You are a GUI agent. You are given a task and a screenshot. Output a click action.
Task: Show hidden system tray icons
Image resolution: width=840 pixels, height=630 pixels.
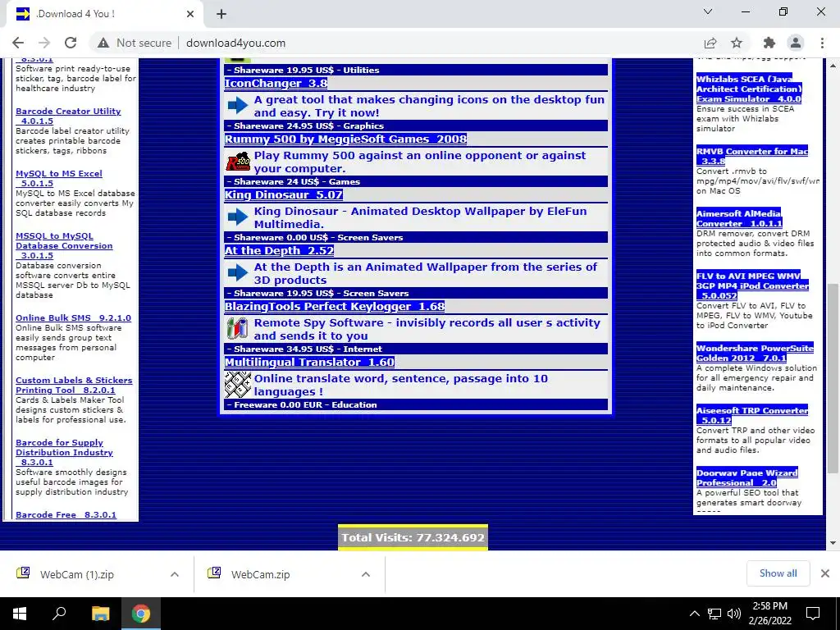(x=694, y=614)
